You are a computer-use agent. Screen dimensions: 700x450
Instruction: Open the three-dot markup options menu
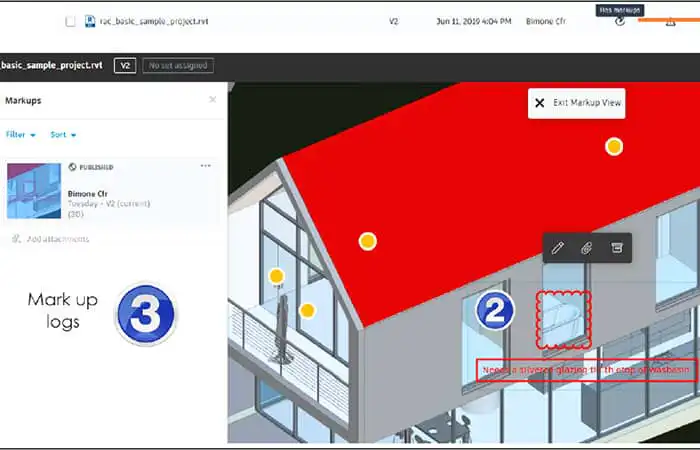click(205, 166)
